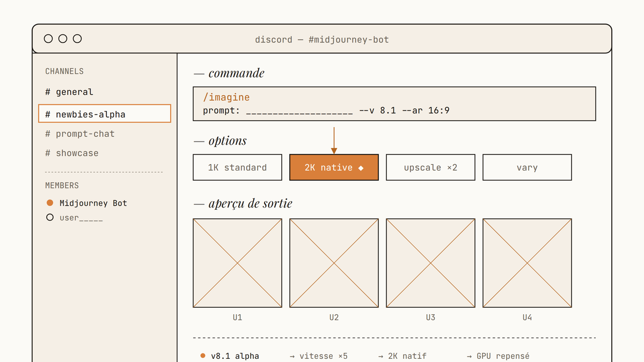Screen dimensions: 644x362
Task: Open the U3 output preview thumbnail
Action: tap(430, 263)
